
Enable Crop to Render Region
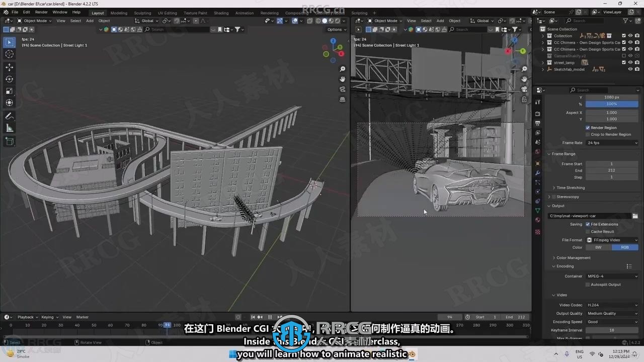588,134
